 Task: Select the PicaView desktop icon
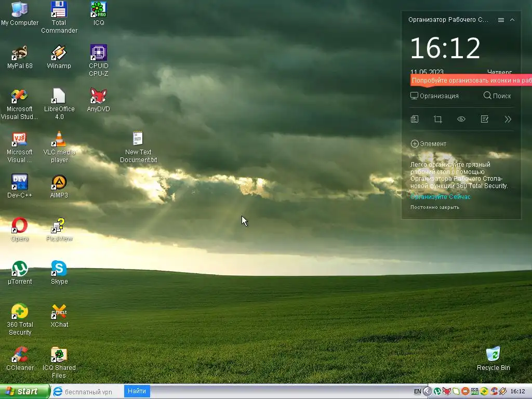coord(59,230)
